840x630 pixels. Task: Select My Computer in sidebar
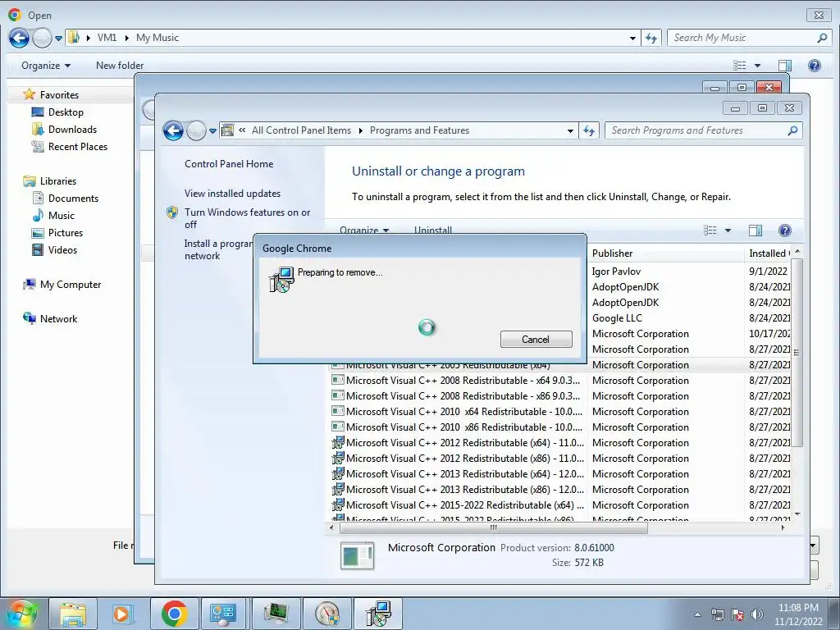point(71,285)
